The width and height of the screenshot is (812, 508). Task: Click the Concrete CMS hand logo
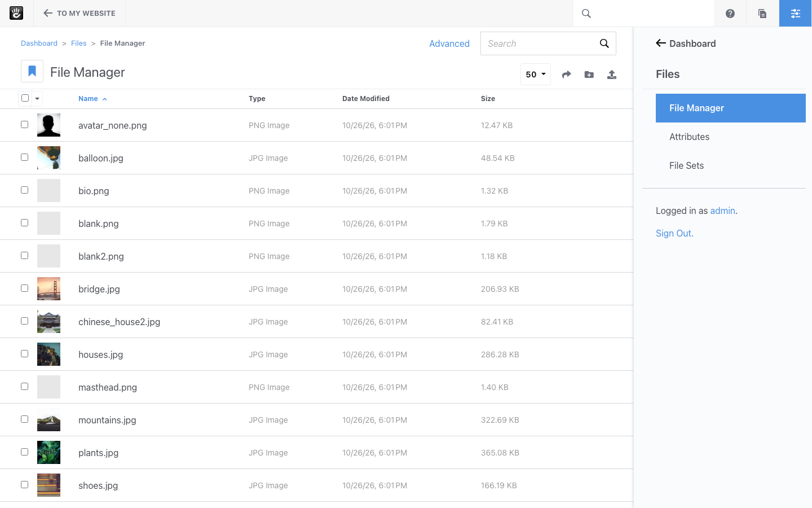pos(16,13)
